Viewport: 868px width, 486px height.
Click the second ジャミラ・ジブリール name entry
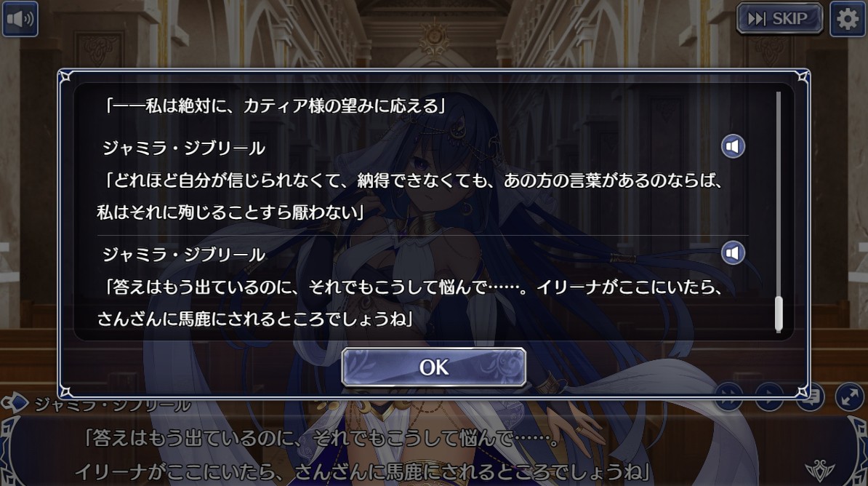[184, 255]
